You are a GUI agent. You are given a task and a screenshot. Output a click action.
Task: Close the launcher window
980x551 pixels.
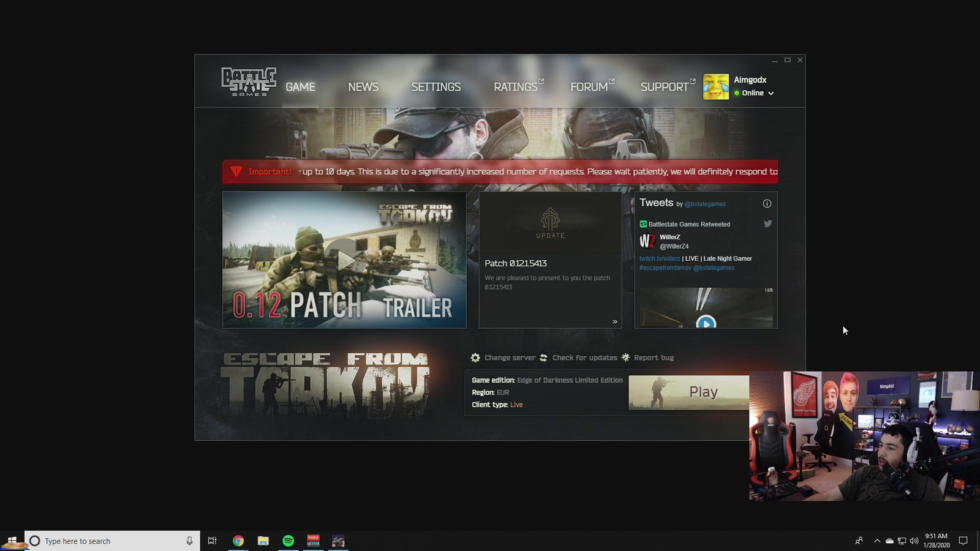[x=800, y=60]
